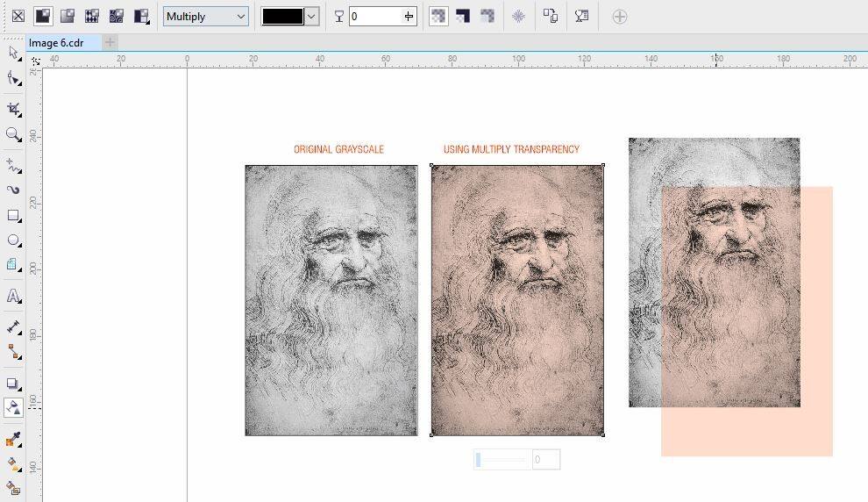Click the ruler origin corner icon
The width and height of the screenshot is (868, 502).
(35, 61)
